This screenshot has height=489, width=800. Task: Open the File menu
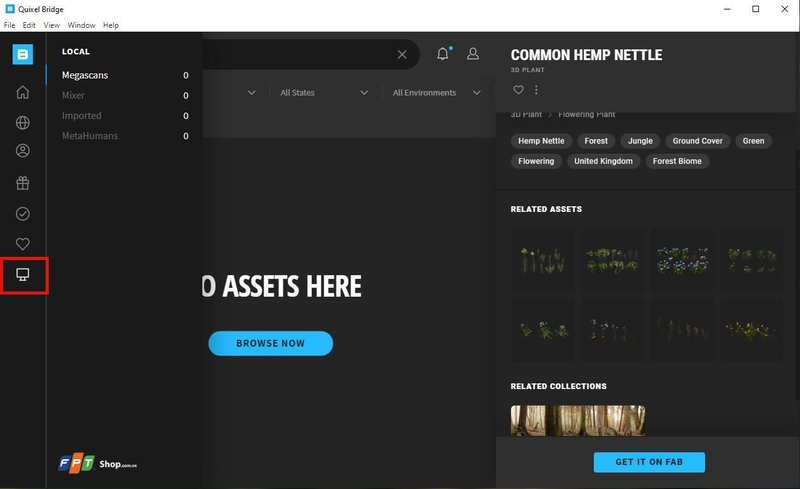click(x=9, y=25)
